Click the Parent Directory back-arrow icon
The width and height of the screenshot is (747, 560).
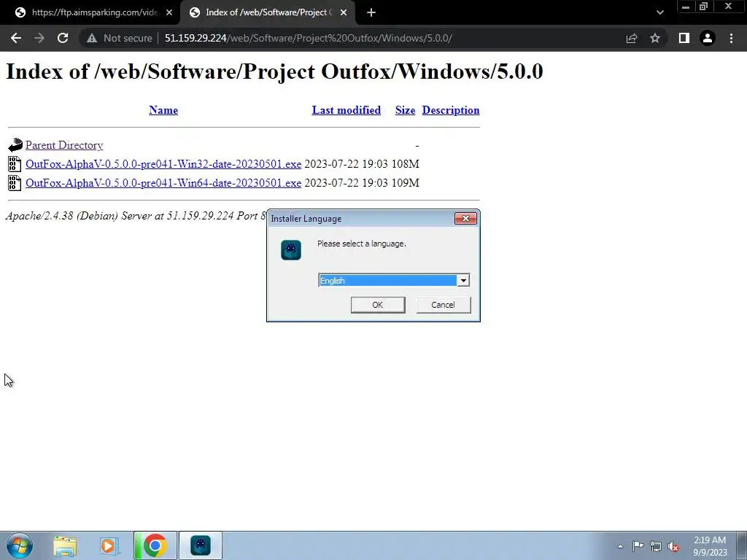tap(15, 145)
